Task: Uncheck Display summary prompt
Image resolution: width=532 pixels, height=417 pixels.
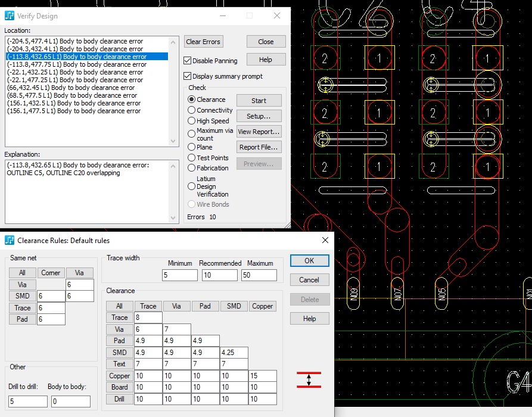Action: (x=188, y=76)
